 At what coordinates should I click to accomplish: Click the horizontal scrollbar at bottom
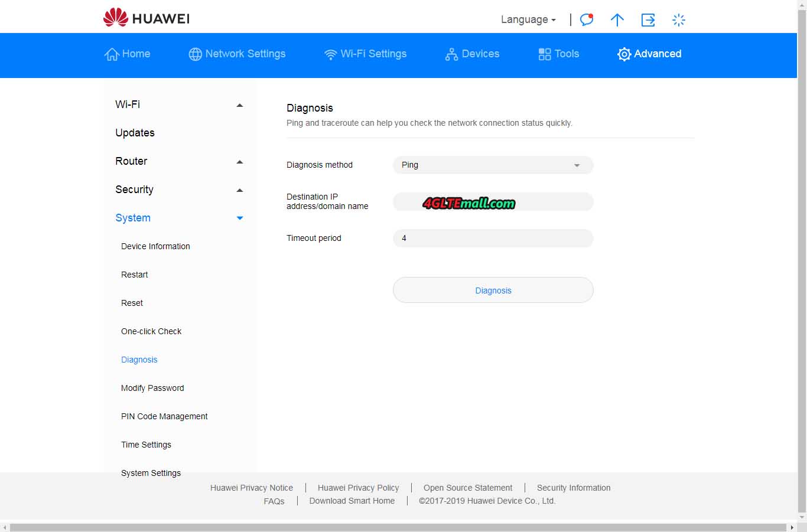point(399,527)
